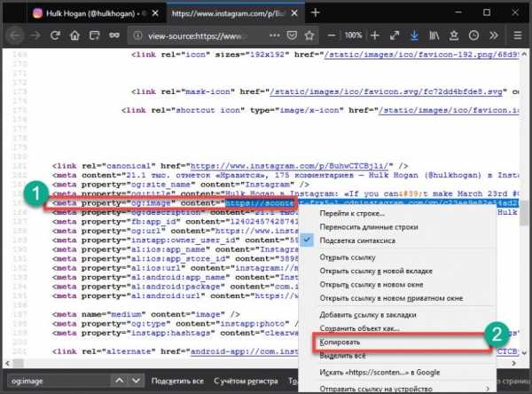Open Downloads arrow icon

point(414,35)
